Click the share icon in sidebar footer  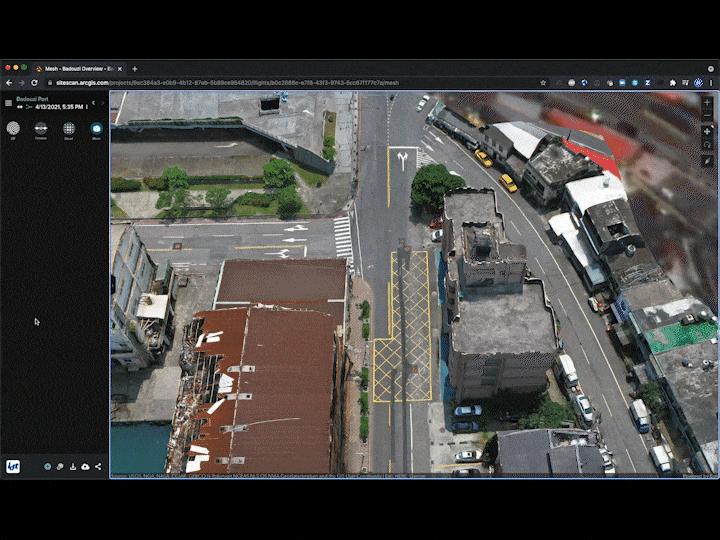click(x=98, y=467)
